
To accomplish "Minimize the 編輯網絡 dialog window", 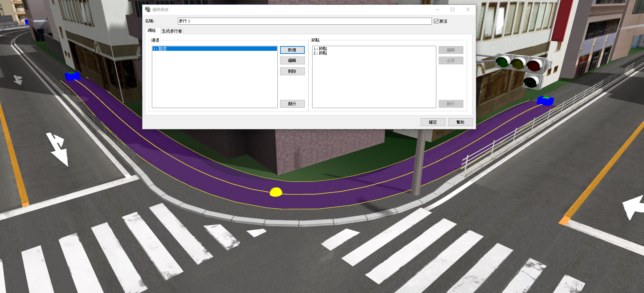I will 437,9.
